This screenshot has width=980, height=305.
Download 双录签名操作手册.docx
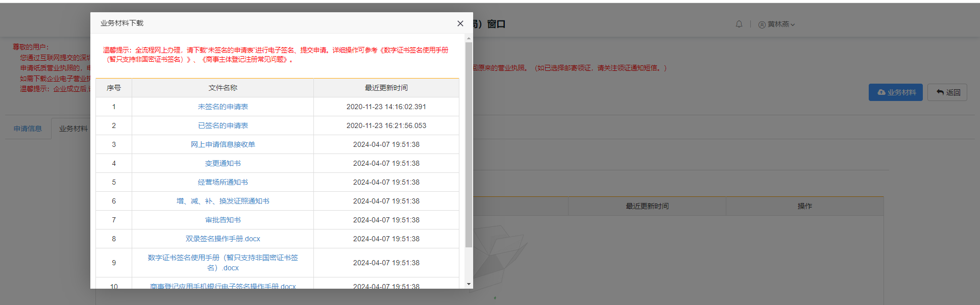pyautogui.click(x=223, y=239)
